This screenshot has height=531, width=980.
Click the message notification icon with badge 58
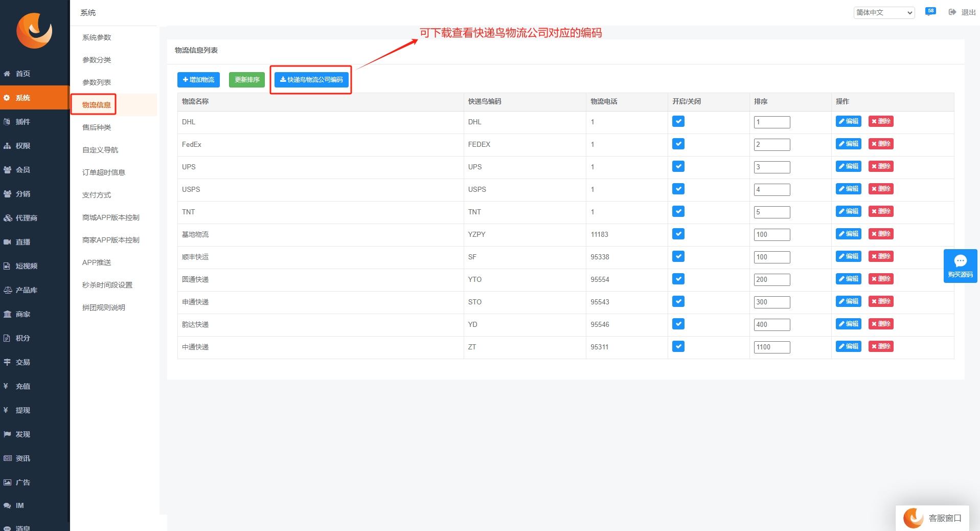click(x=930, y=11)
